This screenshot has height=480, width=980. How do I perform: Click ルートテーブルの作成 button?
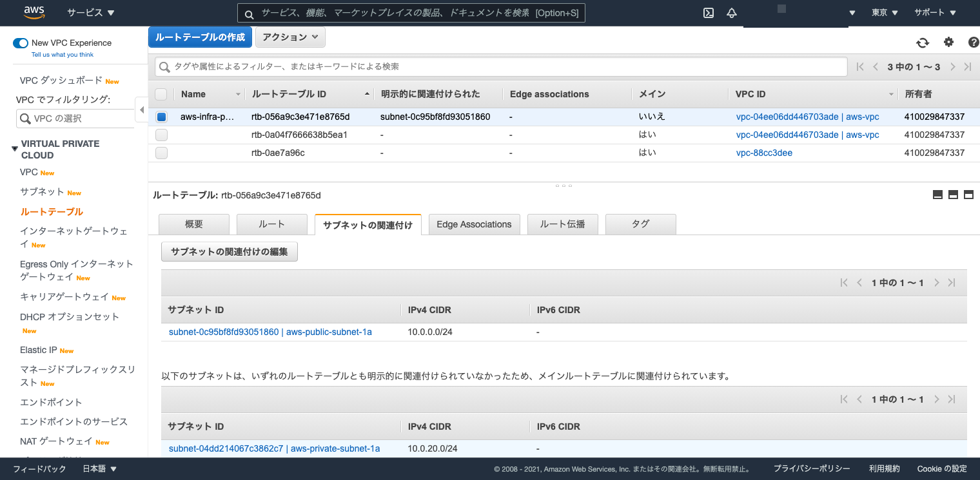[x=201, y=37]
